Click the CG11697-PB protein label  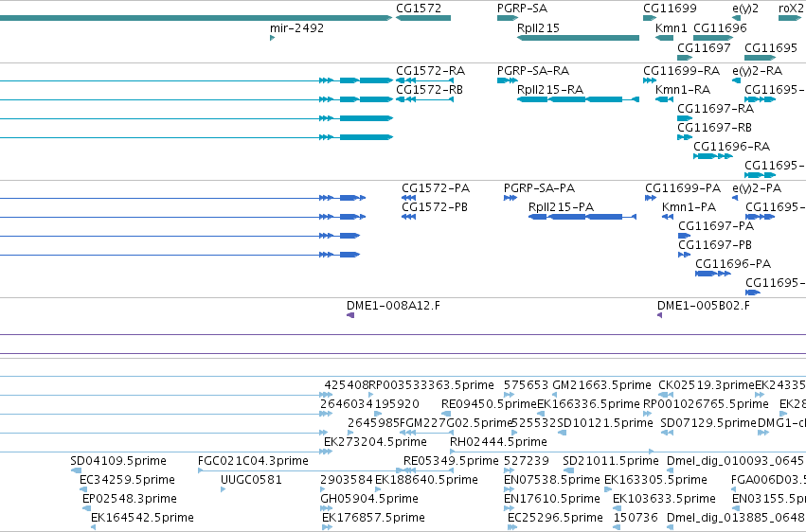coord(715,245)
